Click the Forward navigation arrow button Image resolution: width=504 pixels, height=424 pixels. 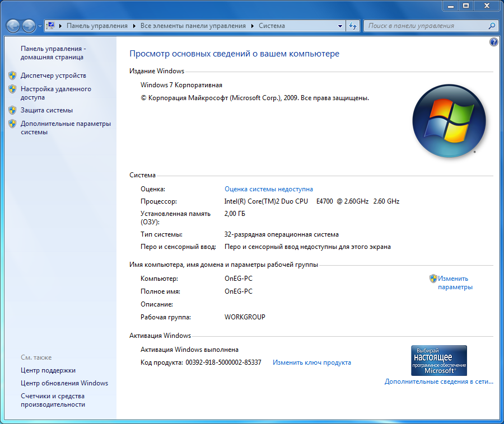[29, 26]
